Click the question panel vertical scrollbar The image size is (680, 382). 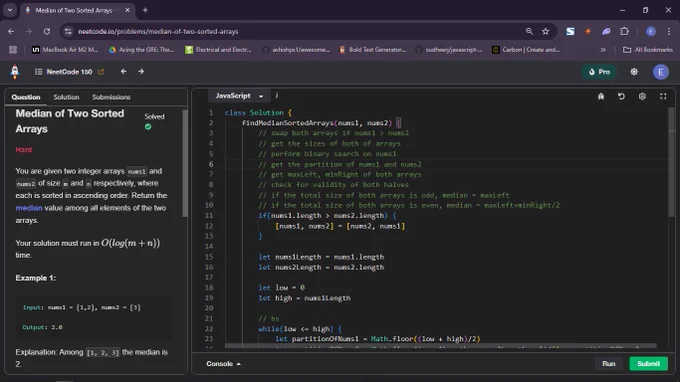pos(185,163)
